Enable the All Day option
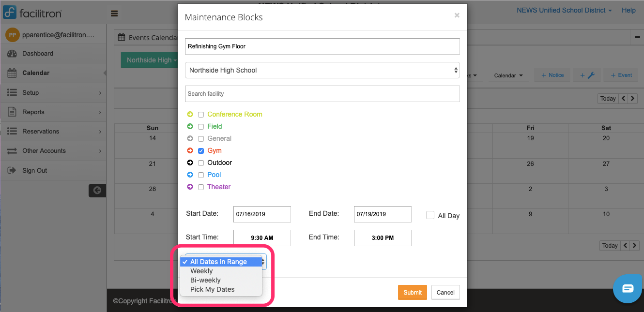Viewport: 644px width, 312px height. point(430,215)
